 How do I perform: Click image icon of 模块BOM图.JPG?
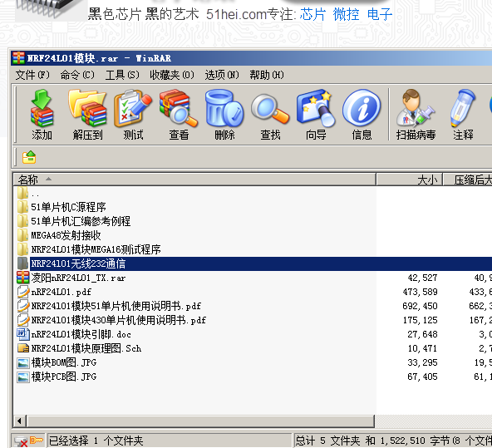tap(23, 362)
